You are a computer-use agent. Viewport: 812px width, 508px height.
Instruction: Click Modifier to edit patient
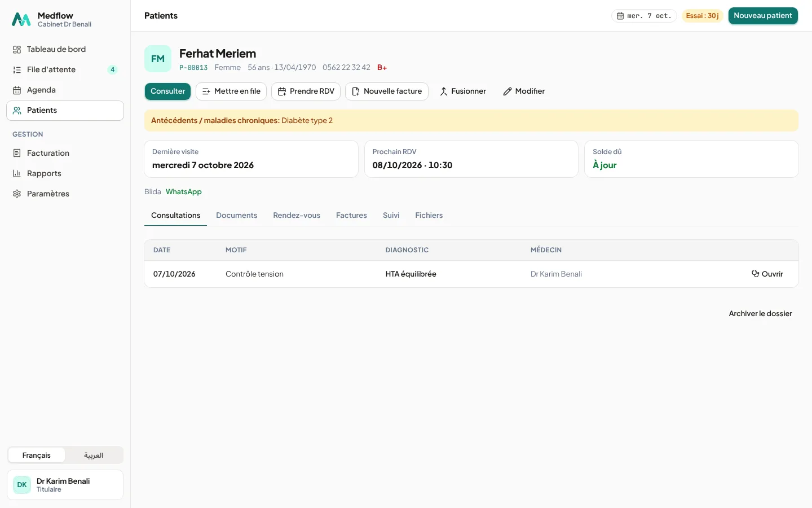tap(524, 91)
